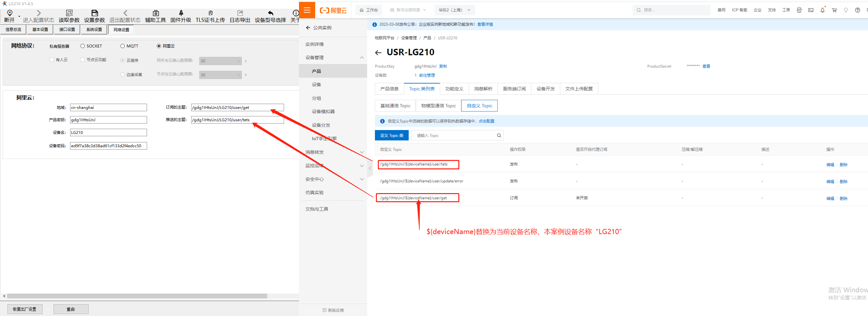Select the MQTT radio button
The height and width of the screenshot is (316, 868).
[x=123, y=46]
